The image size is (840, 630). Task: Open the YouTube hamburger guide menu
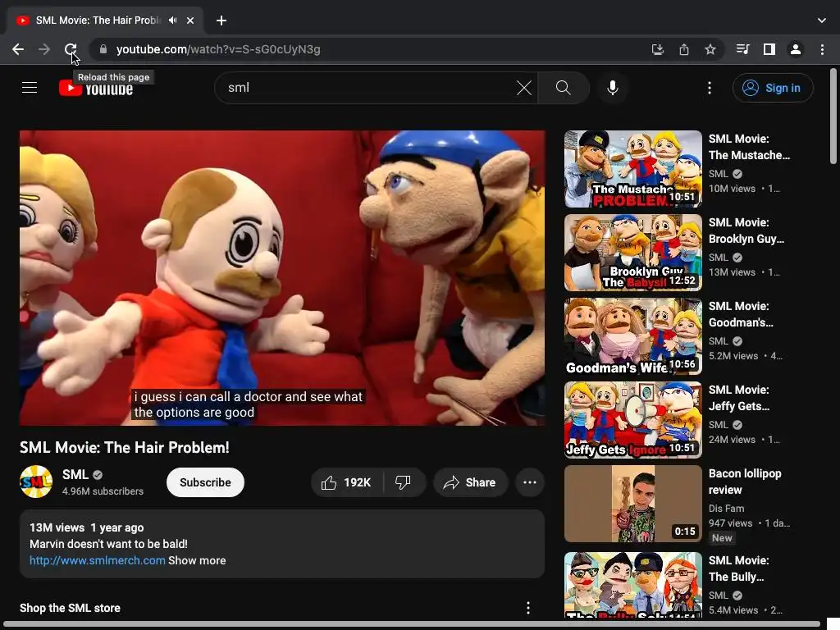(30, 87)
